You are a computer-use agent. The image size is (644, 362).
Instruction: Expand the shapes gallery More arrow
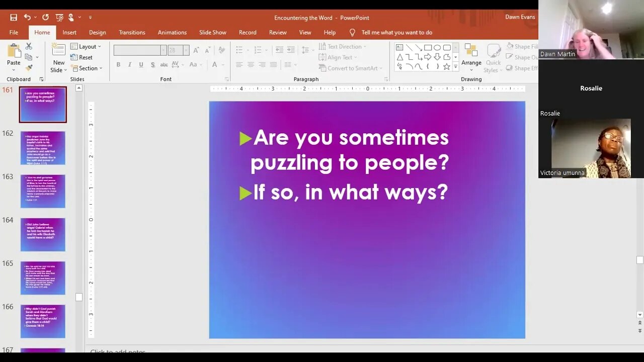coord(455,66)
